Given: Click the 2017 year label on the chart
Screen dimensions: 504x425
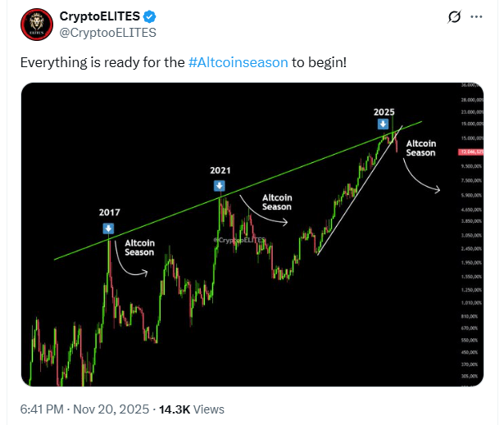Looking at the screenshot, I should click(x=109, y=213).
